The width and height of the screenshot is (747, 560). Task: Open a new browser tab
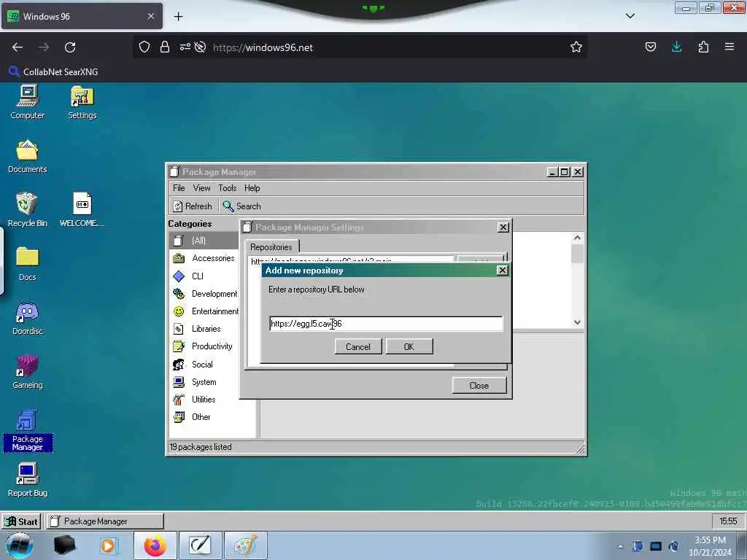click(178, 17)
